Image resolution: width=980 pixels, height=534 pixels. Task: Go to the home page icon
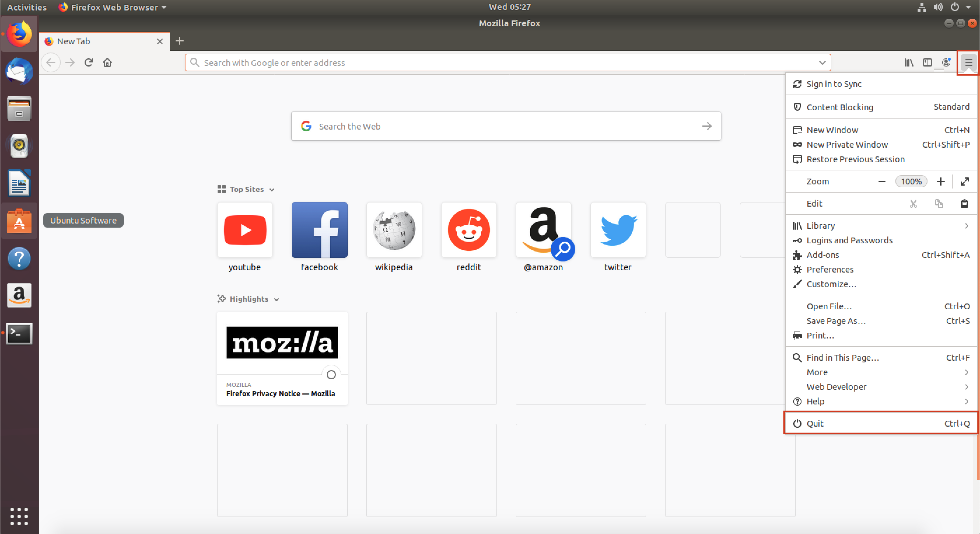tap(107, 62)
